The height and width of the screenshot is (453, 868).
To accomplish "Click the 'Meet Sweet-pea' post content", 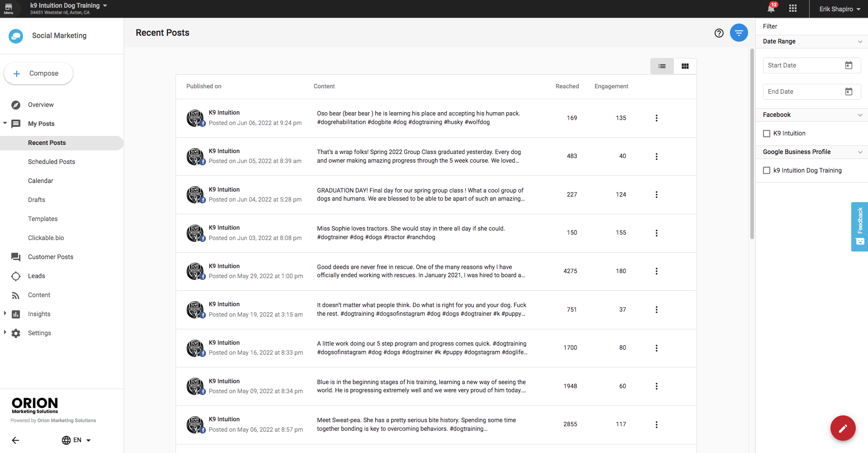I will [x=416, y=424].
